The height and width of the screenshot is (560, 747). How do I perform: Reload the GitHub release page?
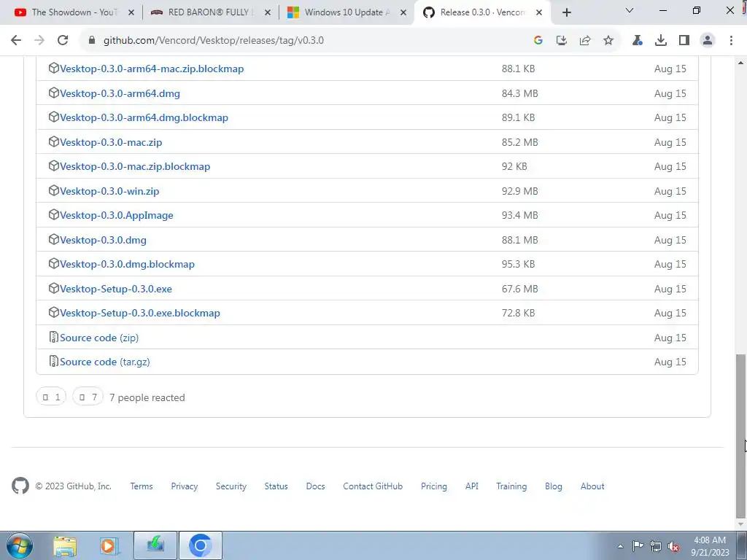[x=63, y=41]
